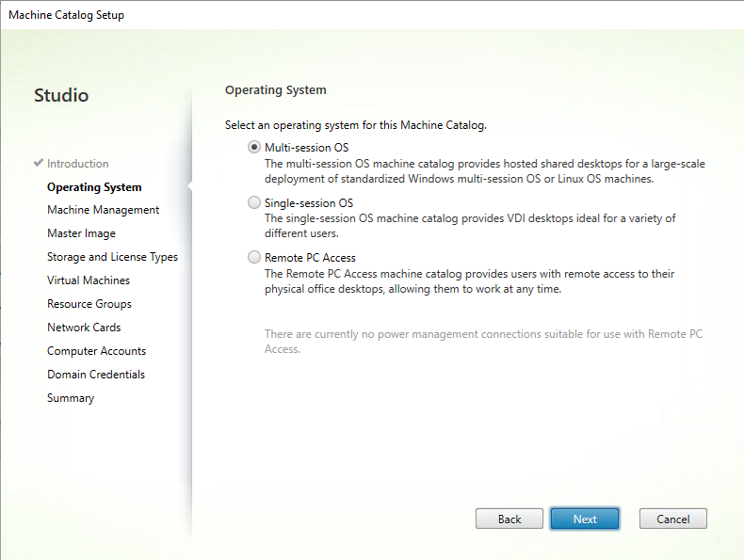The image size is (744, 560).
Task: Select the Multi-session OS radio button
Action: tap(254, 148)
